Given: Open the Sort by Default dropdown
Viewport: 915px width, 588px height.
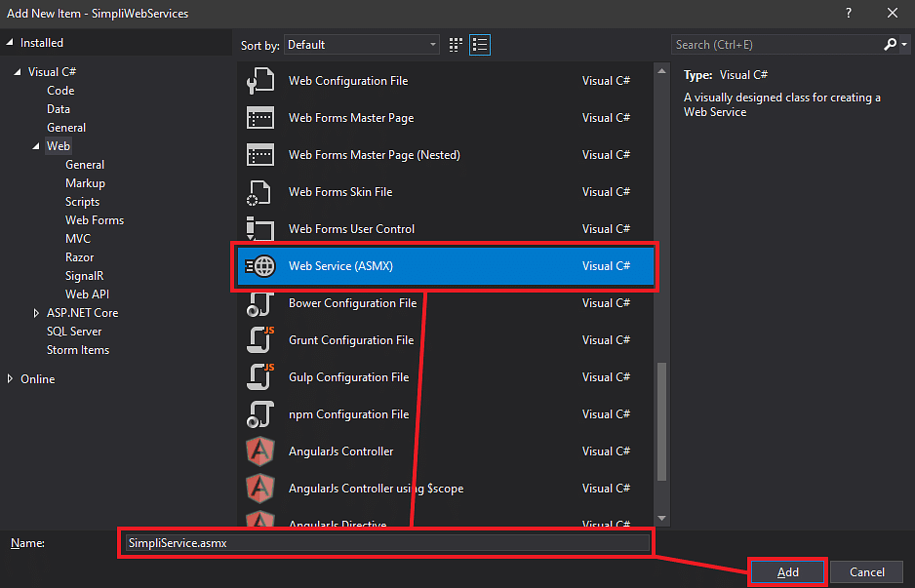Looking at the screenshot, I should tap(362, 45).
